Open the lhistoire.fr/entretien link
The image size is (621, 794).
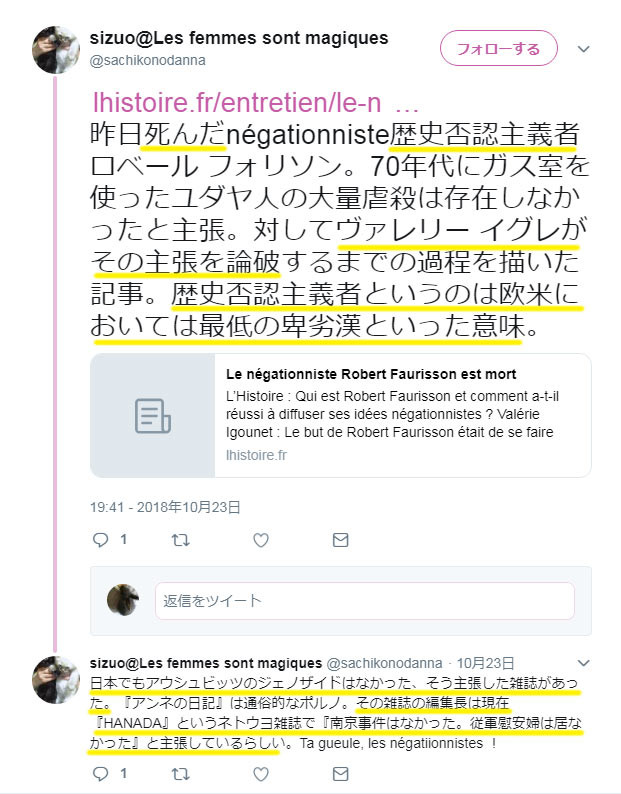pyautogui.click(x=256, y=102)
